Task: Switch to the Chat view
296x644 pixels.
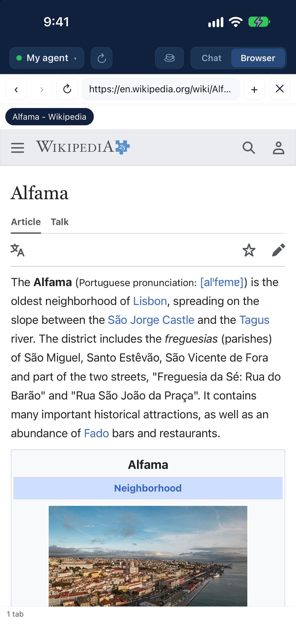Action: [211, 58]
